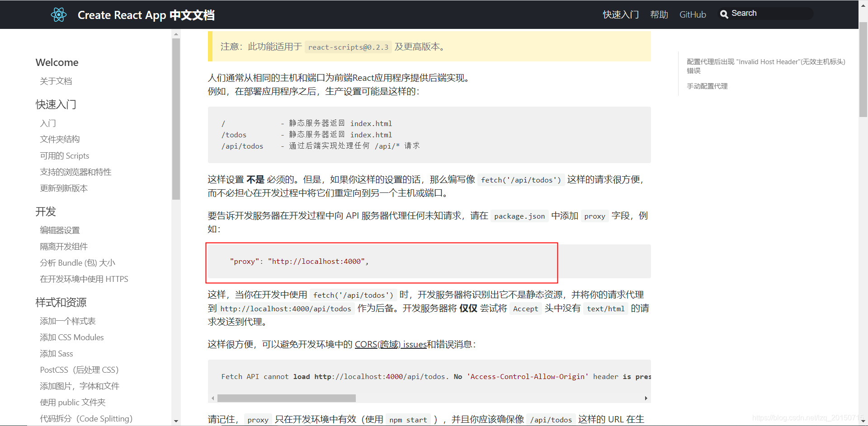Click the 样式和资源 sidebar section heading

(x=61, y=302)
